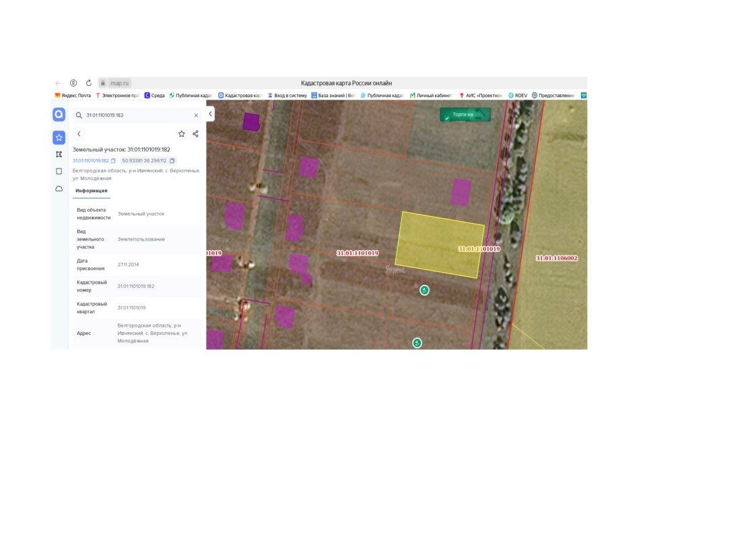Open the База знаний bookmark
The width and height of the screenshot is (756, 535).
pyautogui.click(x=333, y=96)
